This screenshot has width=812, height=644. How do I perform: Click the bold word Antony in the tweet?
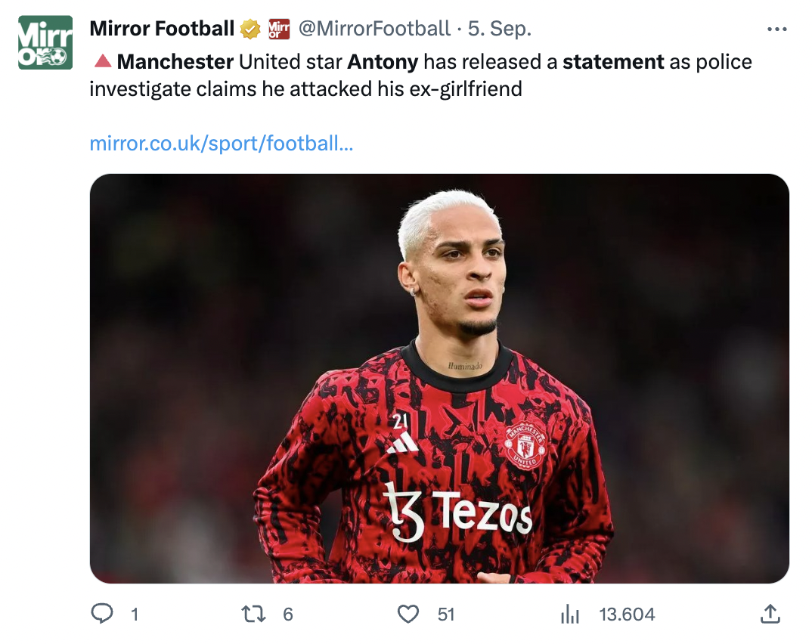coord(382,61)
